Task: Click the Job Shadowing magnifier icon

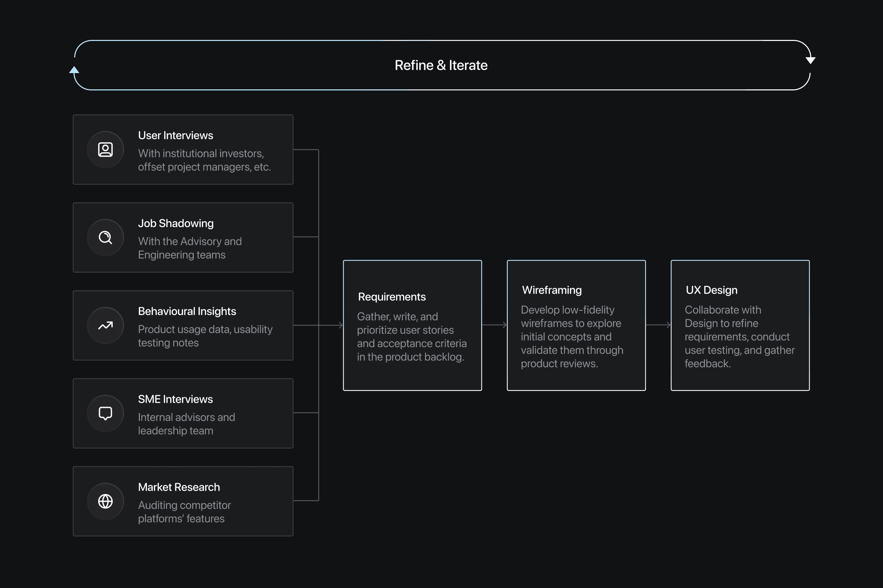Action: pyautogui.click(x=105, y=237)
